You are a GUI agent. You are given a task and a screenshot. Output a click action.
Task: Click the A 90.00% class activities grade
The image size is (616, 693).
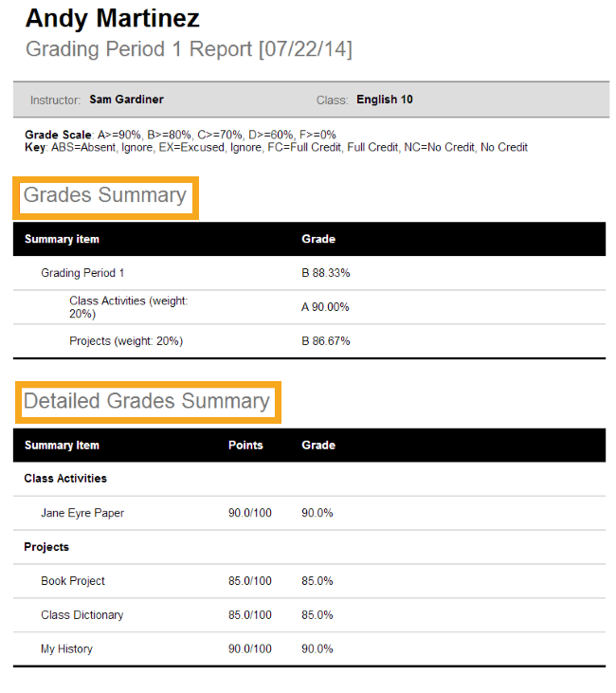pos(325,307)
